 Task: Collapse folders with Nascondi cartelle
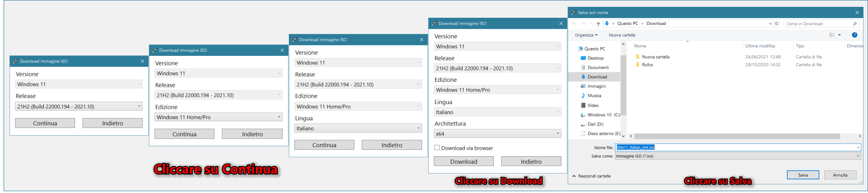click(591, 176)
